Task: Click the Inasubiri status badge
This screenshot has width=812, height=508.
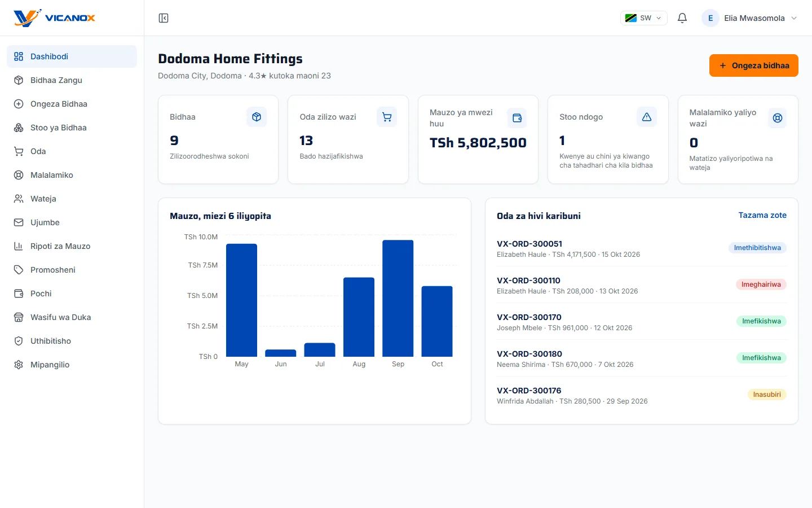Action: coord(767,395)
